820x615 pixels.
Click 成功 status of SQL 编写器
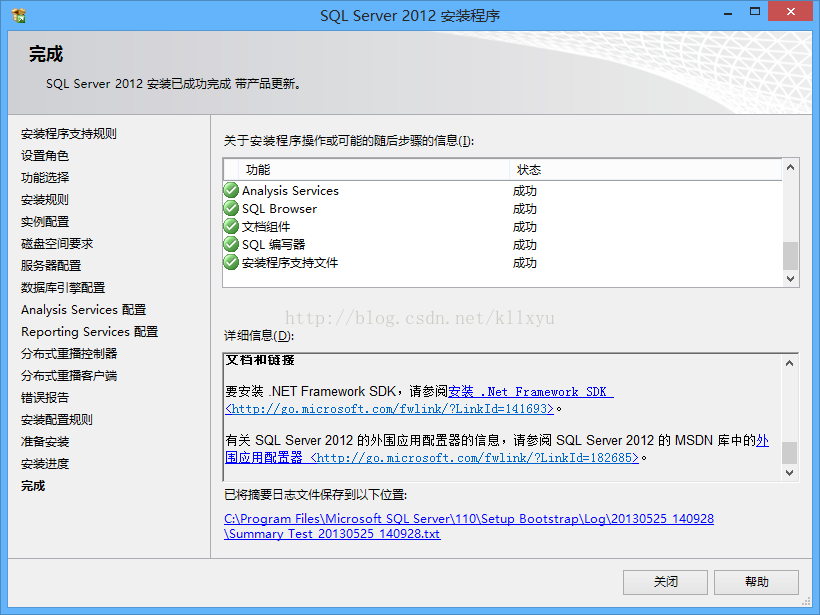pyautogui.click(x=525, y=245)
